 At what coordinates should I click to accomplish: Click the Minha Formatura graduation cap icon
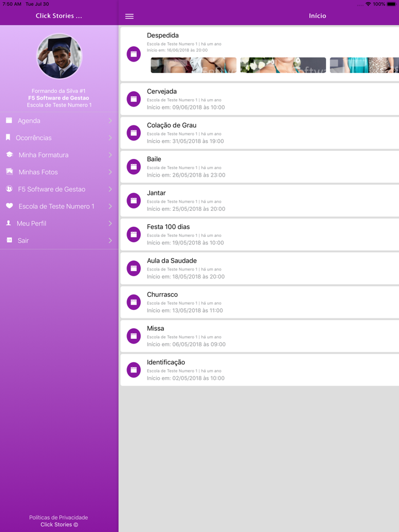pyautogui.click(x=10, y=154)
